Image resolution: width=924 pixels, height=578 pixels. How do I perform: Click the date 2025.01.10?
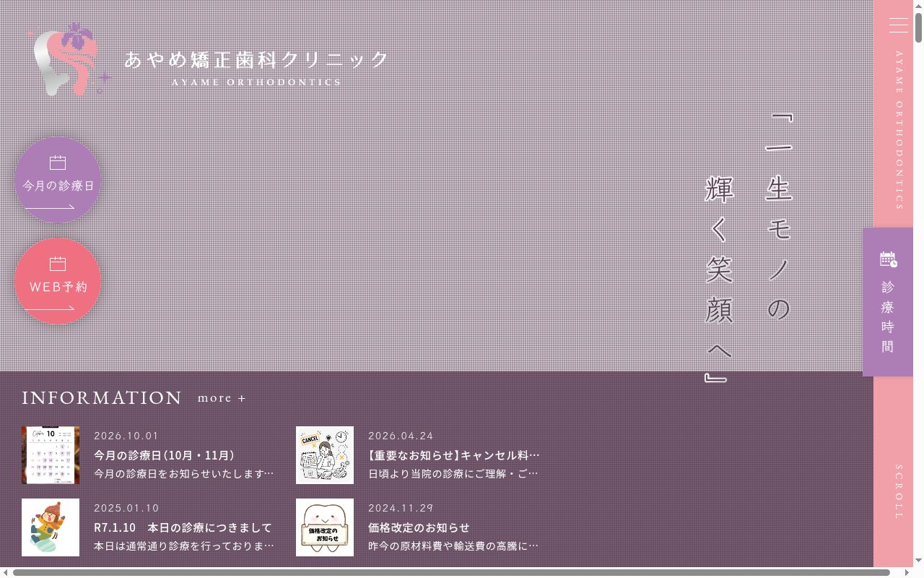(x=126, y=508)
